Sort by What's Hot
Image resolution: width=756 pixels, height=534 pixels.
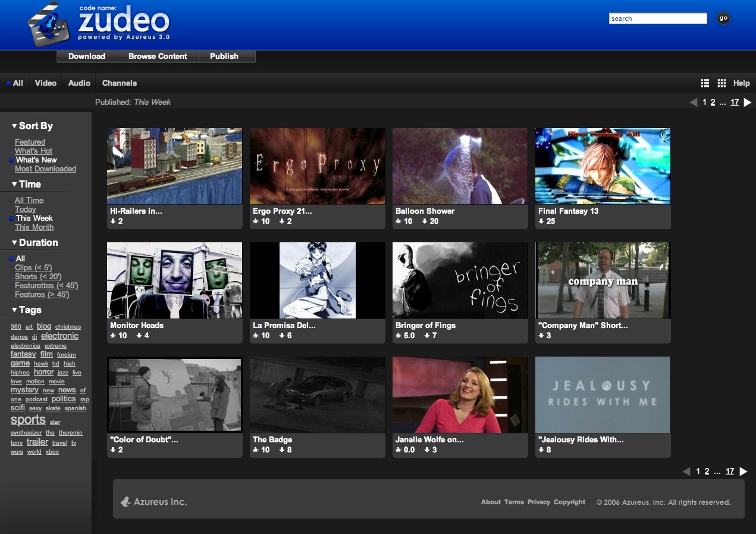[33, 151]
